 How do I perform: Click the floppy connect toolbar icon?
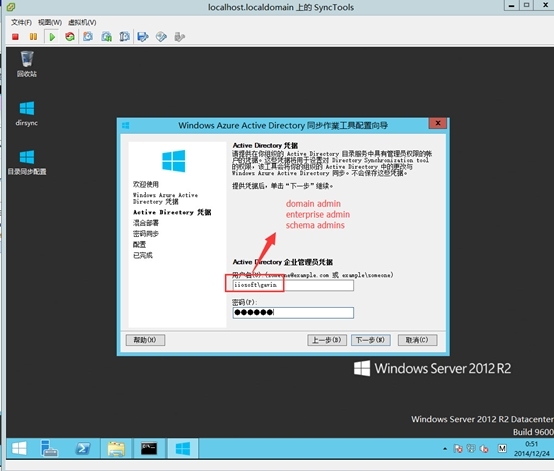coord(143,37)
